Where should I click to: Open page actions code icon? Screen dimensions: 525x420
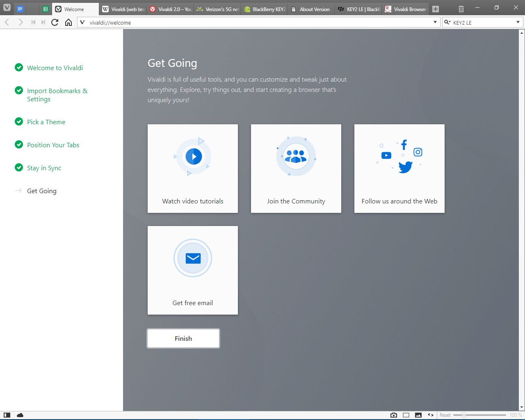click(431, 415)
